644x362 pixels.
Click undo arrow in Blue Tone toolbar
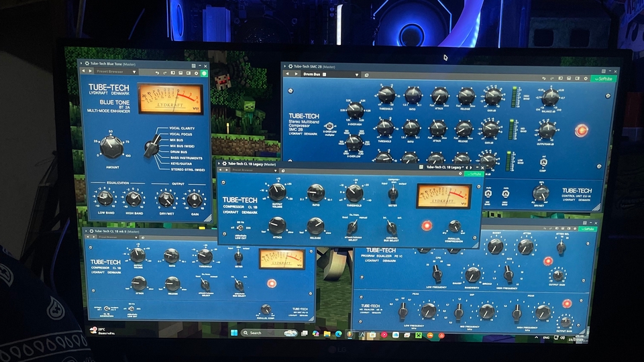click(x=157, y=72)
